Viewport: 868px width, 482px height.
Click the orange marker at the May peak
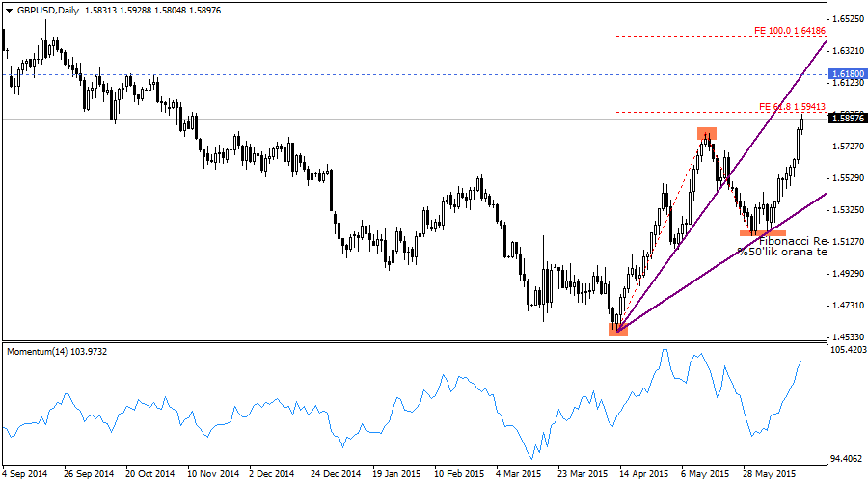pyautogui.click(x=708, y=133)
